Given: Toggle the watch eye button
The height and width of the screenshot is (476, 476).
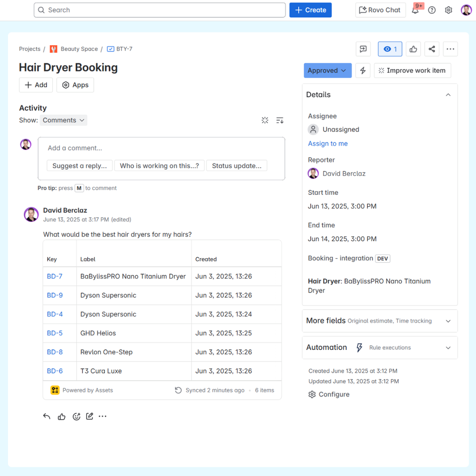Looking at the screenshot, I should pyautogui.click(x=390, y=49).
